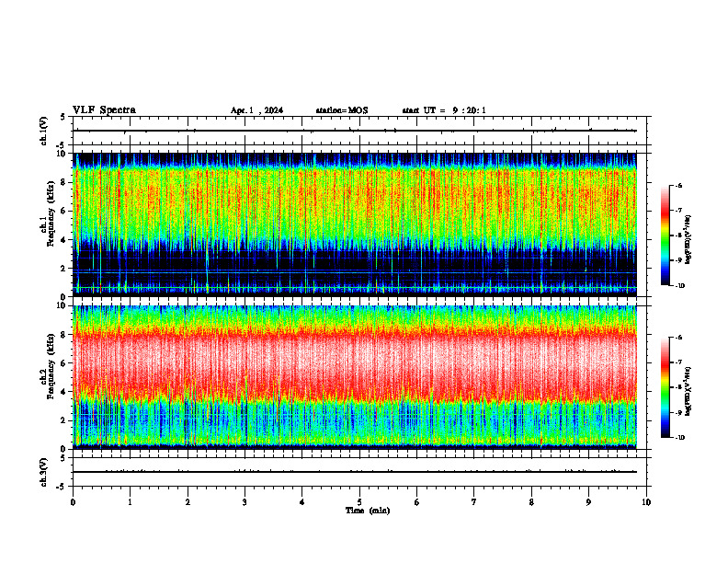Image resolution: width=728 pixels, height=563 pixels.
Task: Click the ch.2 frequency axis "8" tick label
Action: (63, 335)
